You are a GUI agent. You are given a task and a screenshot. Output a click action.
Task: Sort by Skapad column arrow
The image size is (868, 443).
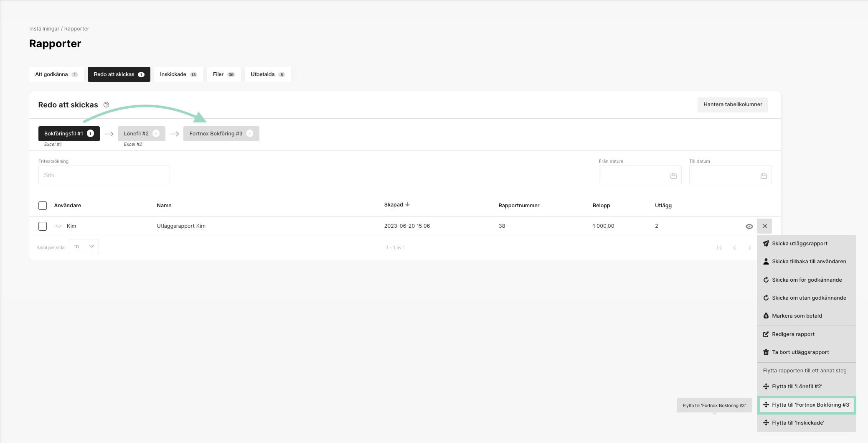407,204
